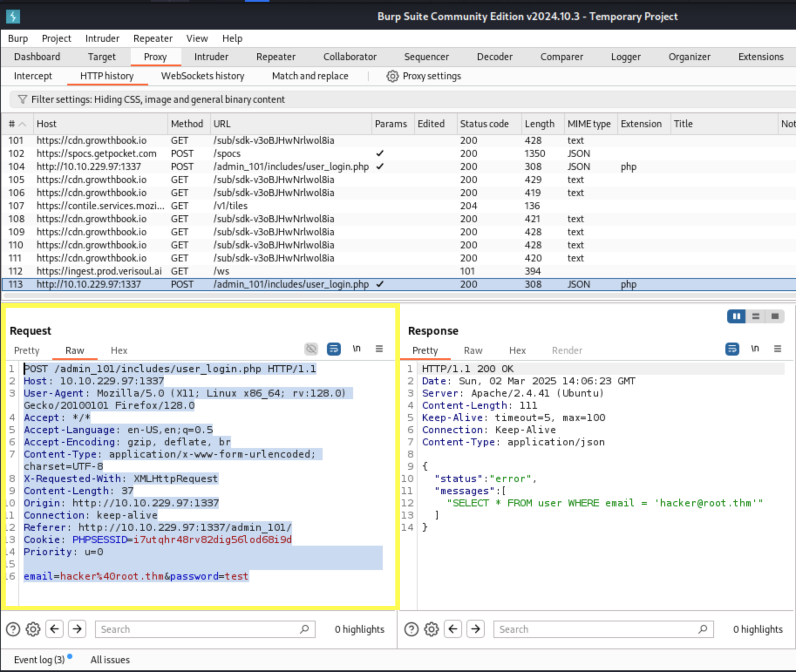This screenshot has width=796, height=672.
Task: Switch to the WebSockets history tab
Action: point(202,76)
